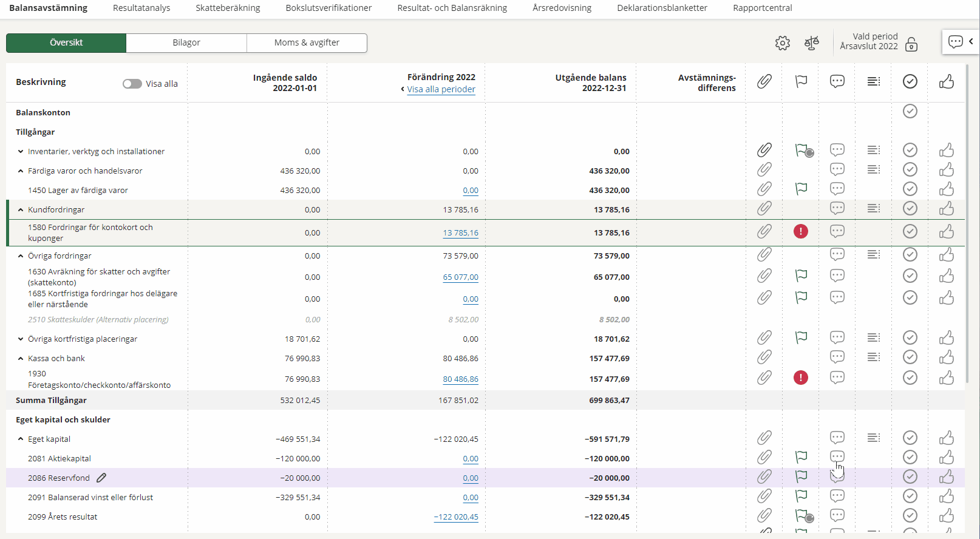Click the balance scales icon
Viewport: 980px width, 539px height.
click(811, 43)
